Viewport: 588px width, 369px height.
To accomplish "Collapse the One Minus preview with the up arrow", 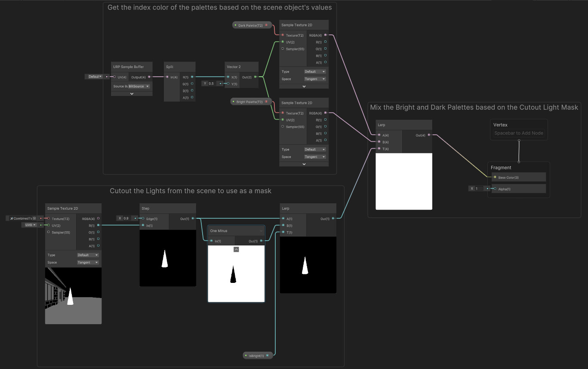I will (x=236, y=249).
